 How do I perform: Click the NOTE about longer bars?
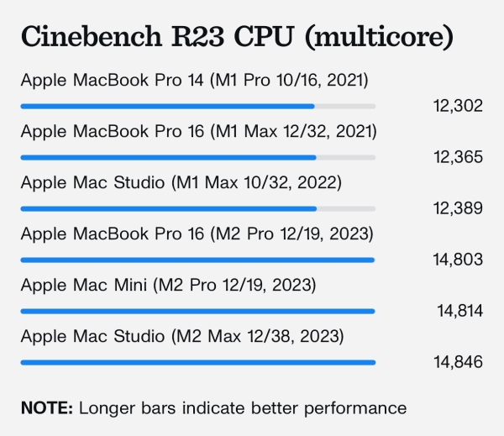click(213, 408)
